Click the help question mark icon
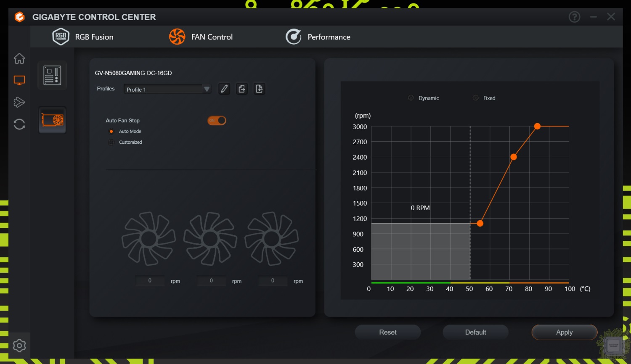 pyautogui.click(x=574, y=17)
